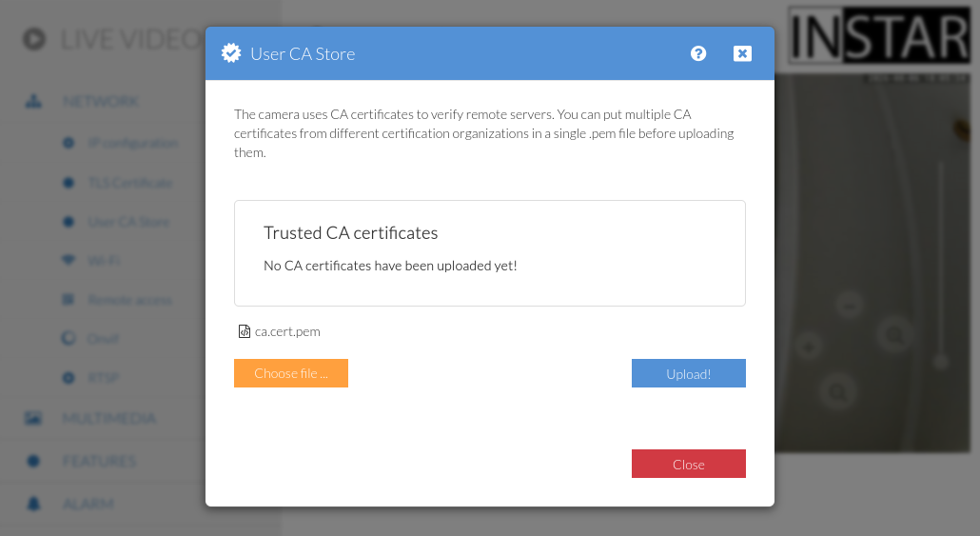Open the TLS Certificate menu item

130,183
